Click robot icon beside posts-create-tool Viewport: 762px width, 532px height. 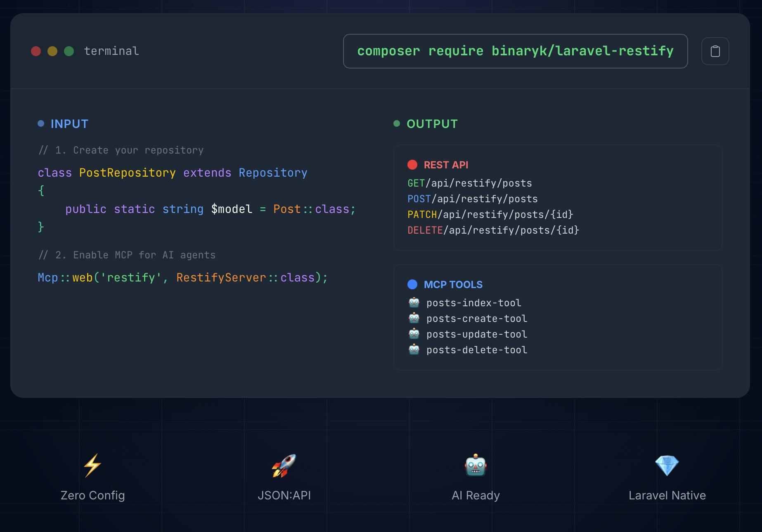pos(414,318)
